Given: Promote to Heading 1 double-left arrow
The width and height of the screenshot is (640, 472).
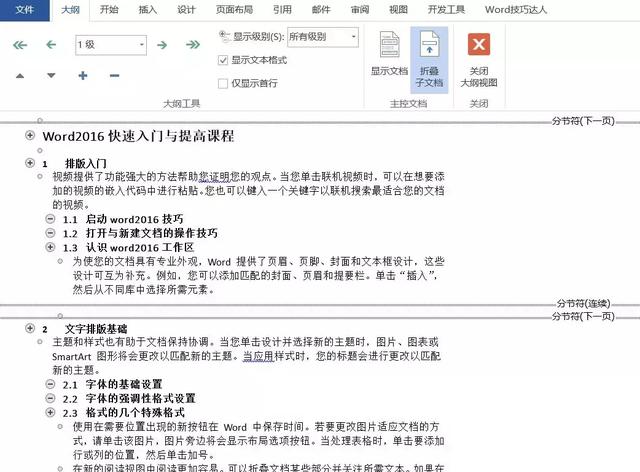Looking at the screenshot, I should pyautogui.click(x=20, y=45).
